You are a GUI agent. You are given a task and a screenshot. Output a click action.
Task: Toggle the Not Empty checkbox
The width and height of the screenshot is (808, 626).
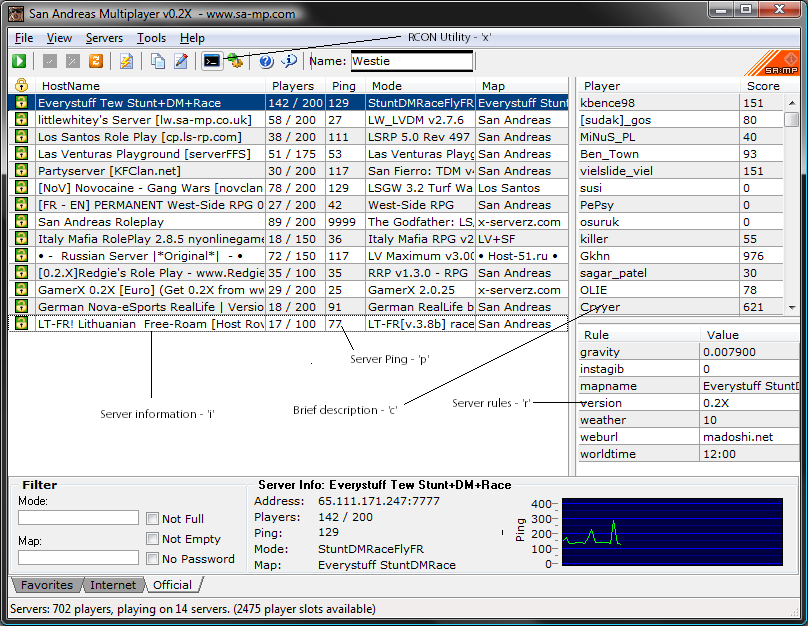coord(152,539)
